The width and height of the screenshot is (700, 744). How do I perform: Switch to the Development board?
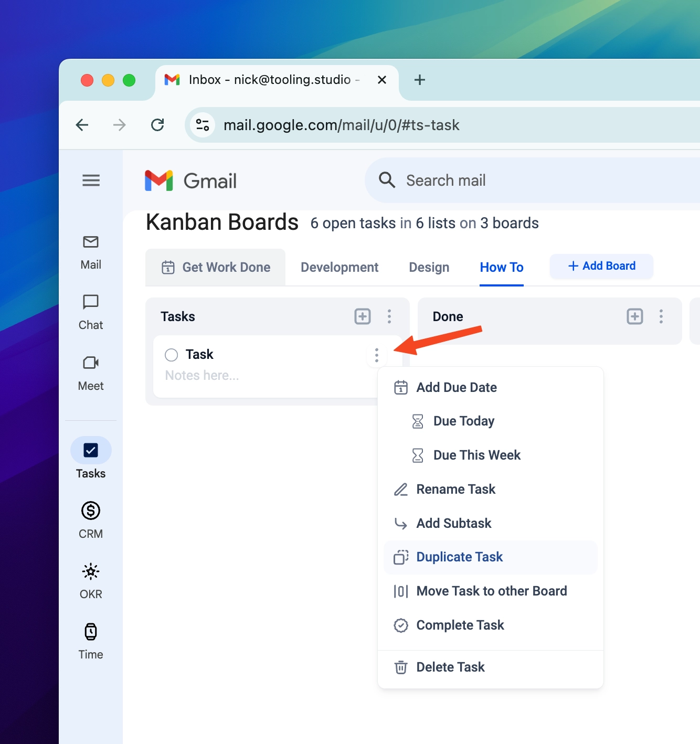[x=340, y=267]
